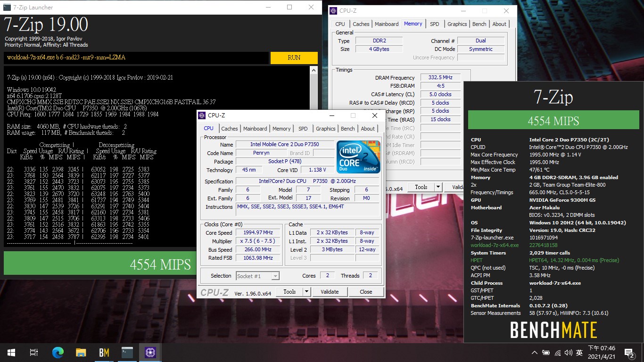This screenshot has width=644, height=362.
Task: Run the 7-Zip benchmark
Action: pos(294,58)
